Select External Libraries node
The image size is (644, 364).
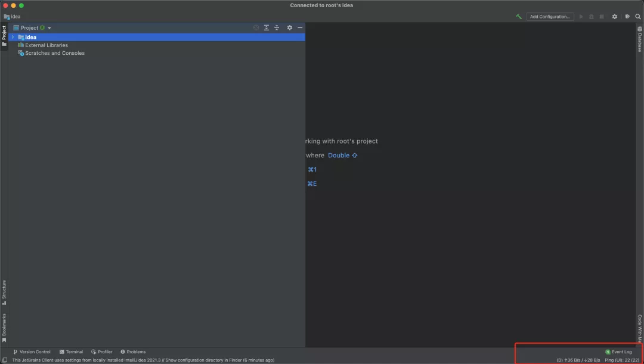tap(47, 45)
